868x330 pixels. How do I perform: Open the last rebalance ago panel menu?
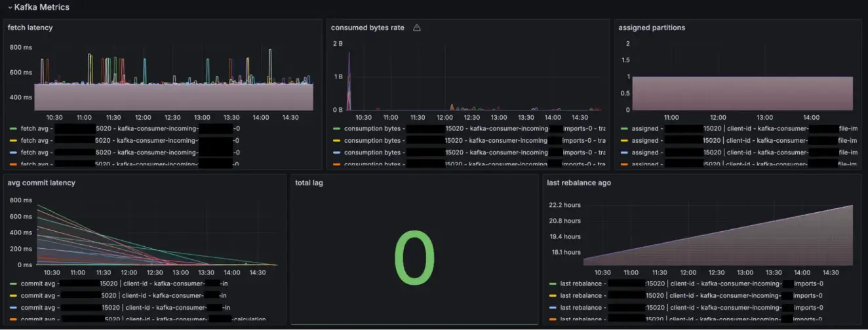(x=579, y=183)
